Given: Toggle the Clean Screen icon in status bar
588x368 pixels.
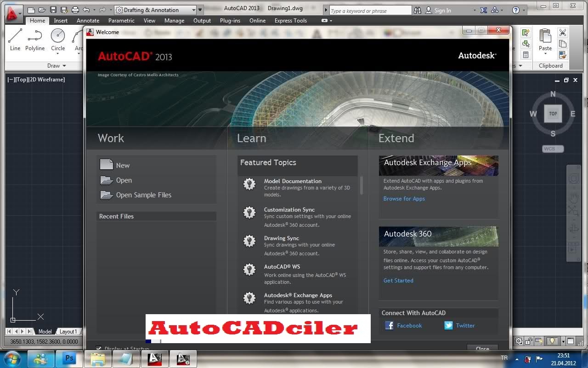Looking at the screenshot, I should tap(571, 341).
